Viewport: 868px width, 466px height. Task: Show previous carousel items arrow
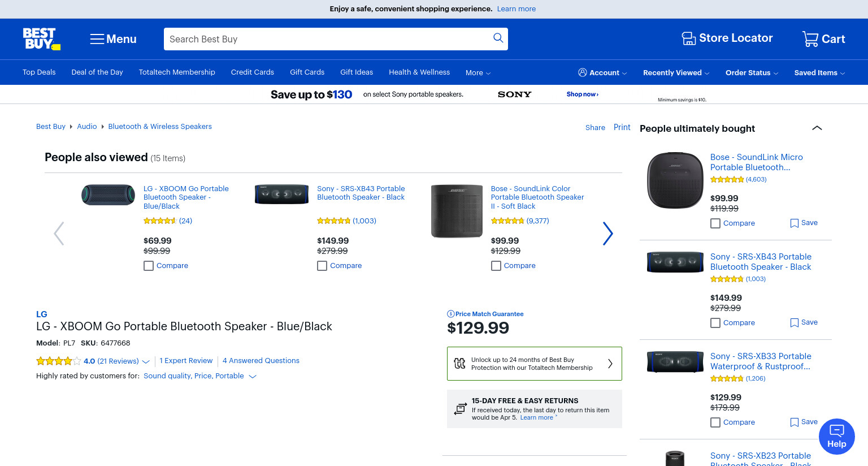59,233
